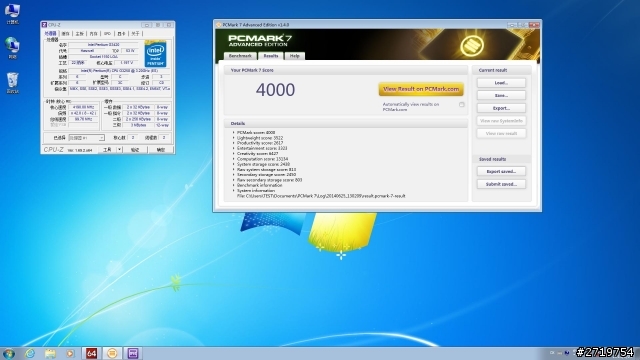Click the large 4000 score value

click(x=275, y=90)
